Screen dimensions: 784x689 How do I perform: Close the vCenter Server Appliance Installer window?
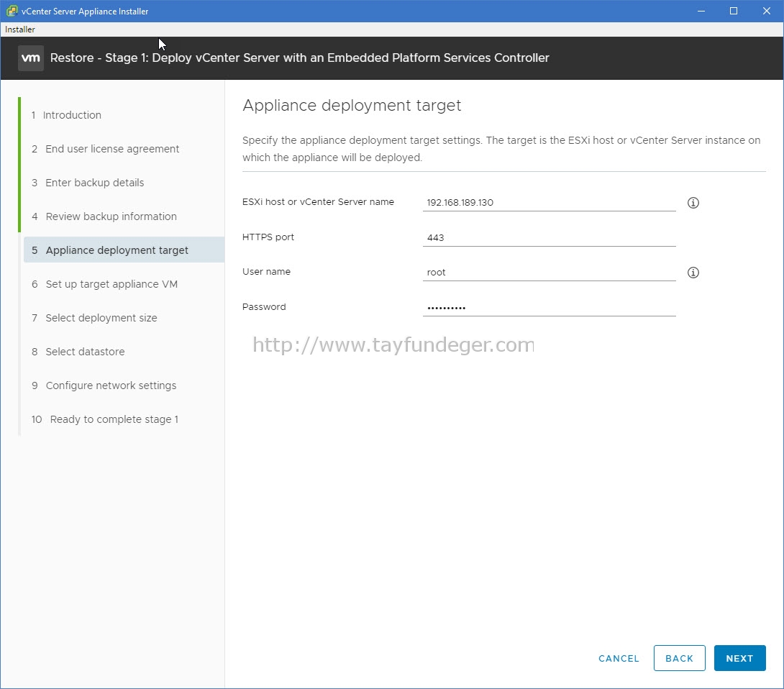click(767, 11)
